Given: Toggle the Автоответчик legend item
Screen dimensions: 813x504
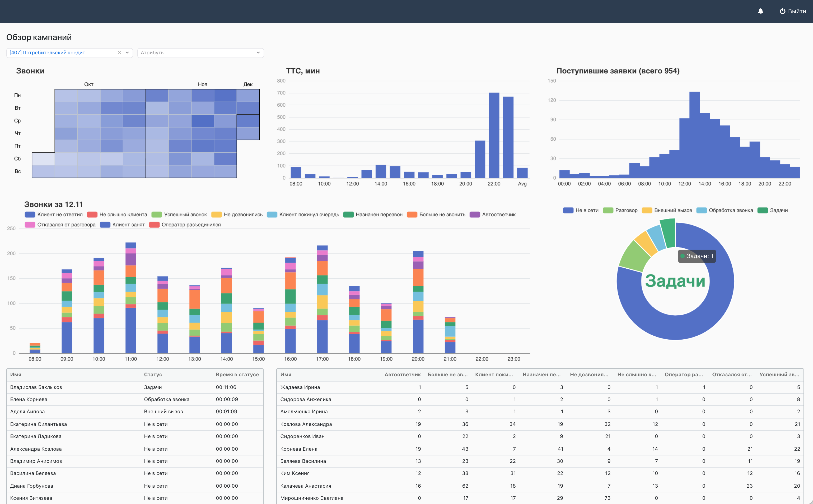Looking at the screenshot, I should (493, 215).
